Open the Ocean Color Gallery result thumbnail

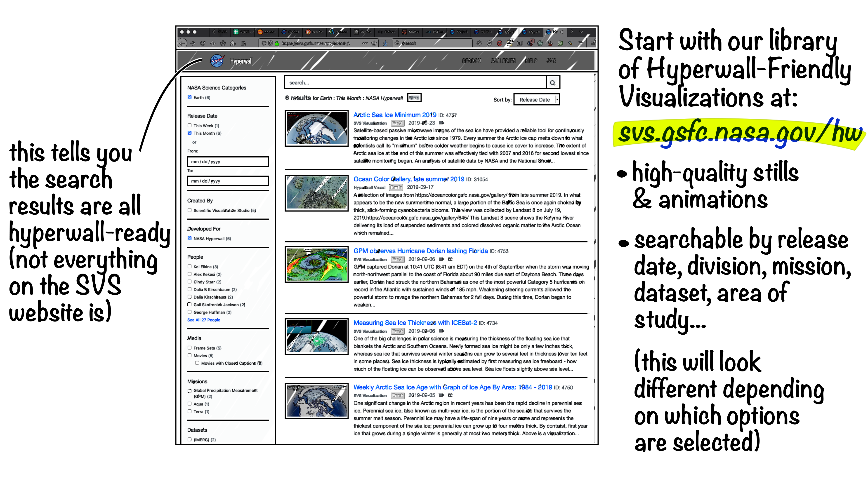click(x=316, y=193)
